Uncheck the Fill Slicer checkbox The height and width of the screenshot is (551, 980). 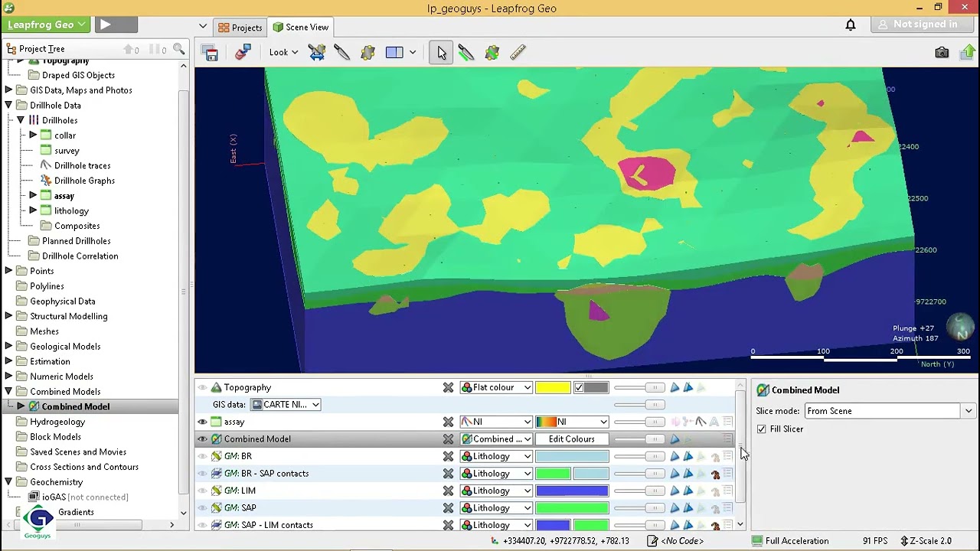[x=762, y=429]
